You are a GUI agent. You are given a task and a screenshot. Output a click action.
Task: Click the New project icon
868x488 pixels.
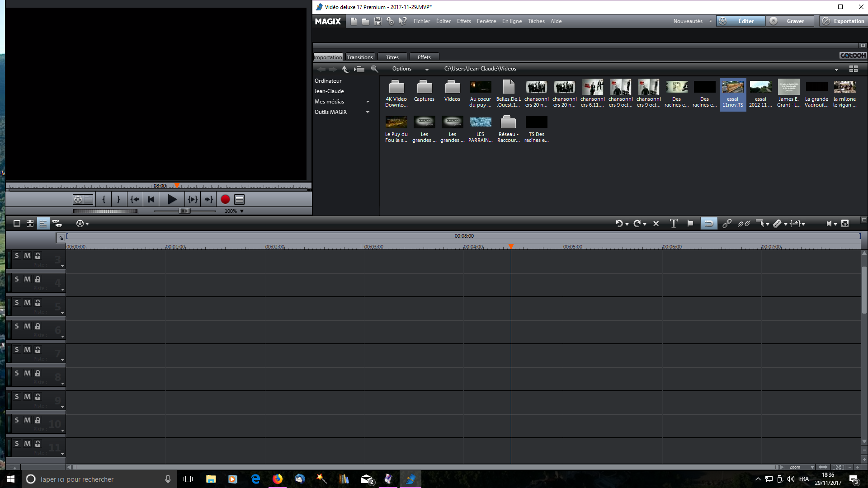[354, 21]
